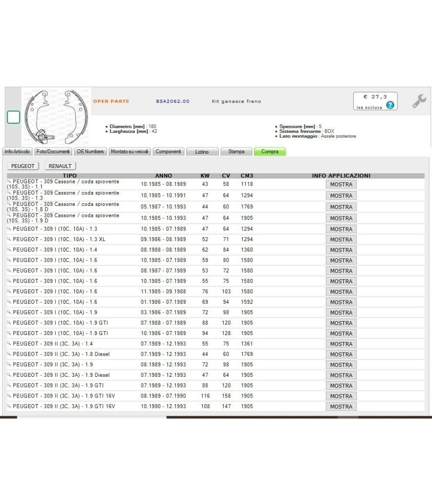The height and width of the screenshot is (504, 432).
Task: Switch to the Foto/Documenti tab
Action: pos(53,151)
